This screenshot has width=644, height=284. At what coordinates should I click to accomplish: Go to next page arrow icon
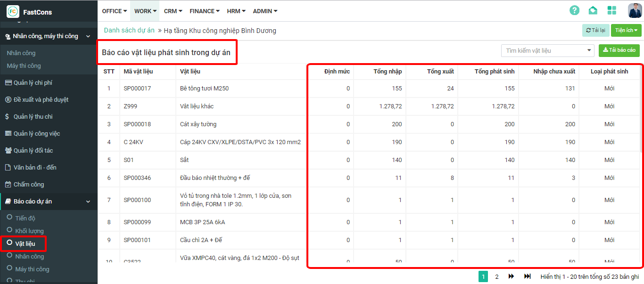pyautogui.click(x=511, y=276)
